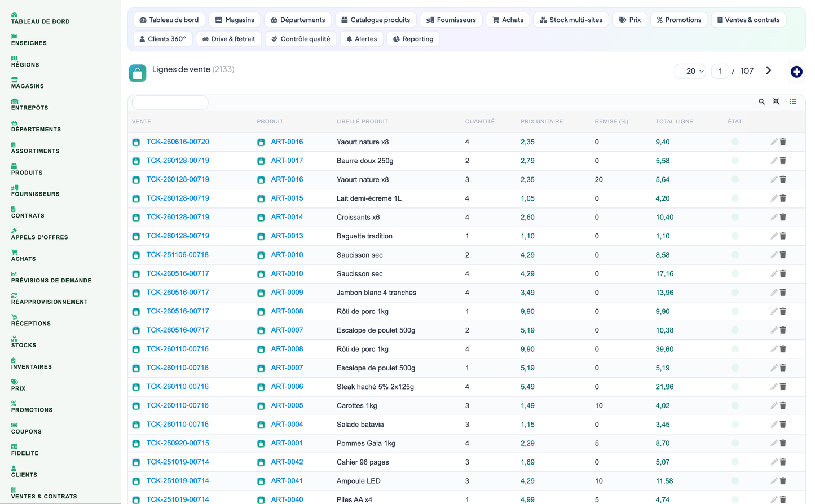
Task: Delete the Lait demi-écrémé 1L line
Action: pyautogui.click(x=783, y=198)
